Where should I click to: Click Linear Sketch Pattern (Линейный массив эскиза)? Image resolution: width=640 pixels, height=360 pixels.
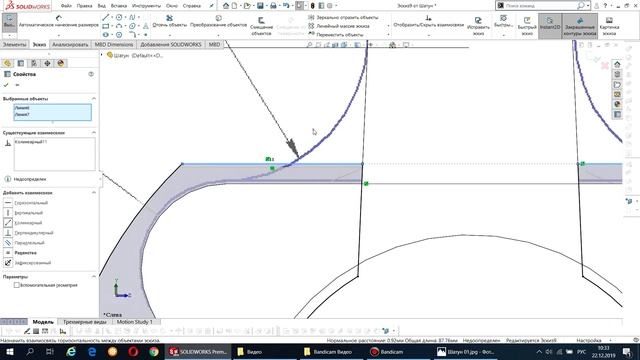coord(338,26)
